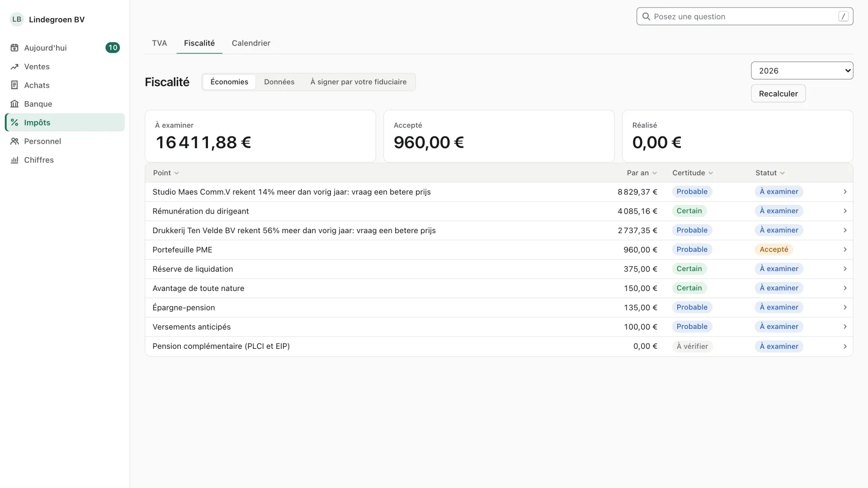Sort by the Certitude column header
Viewport: 868px width, 488px height.
[692, 173]
